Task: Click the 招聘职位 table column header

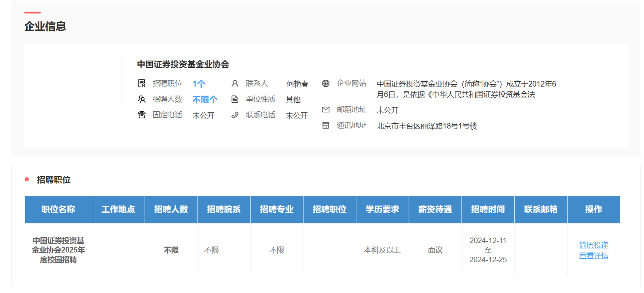Action: [330, 209]
